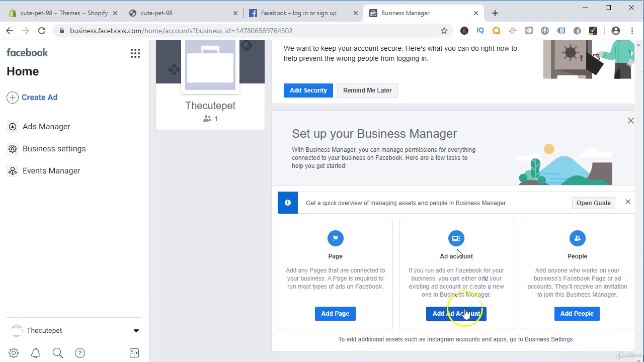Screen dimensions: 644x362
Task: Click the Add Security button
Action: click(308, 90)
